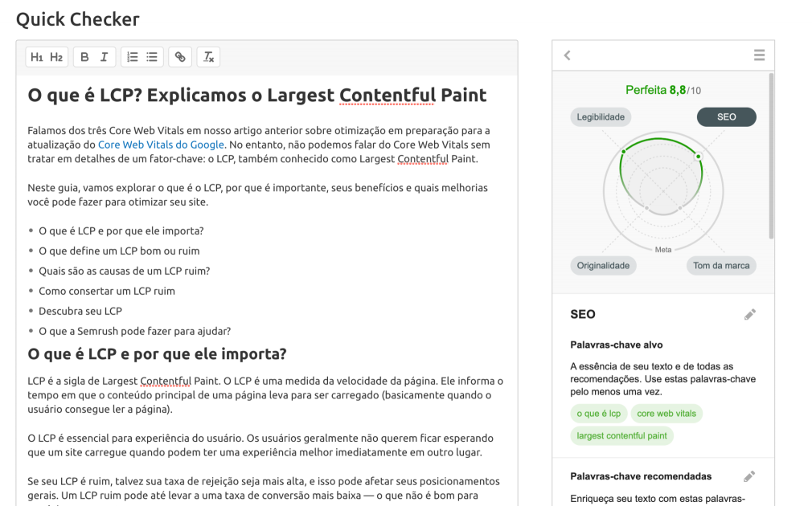Click the paragraph starting 'O LCP é essencial'

pyautogui.click(x=260, y=446)
